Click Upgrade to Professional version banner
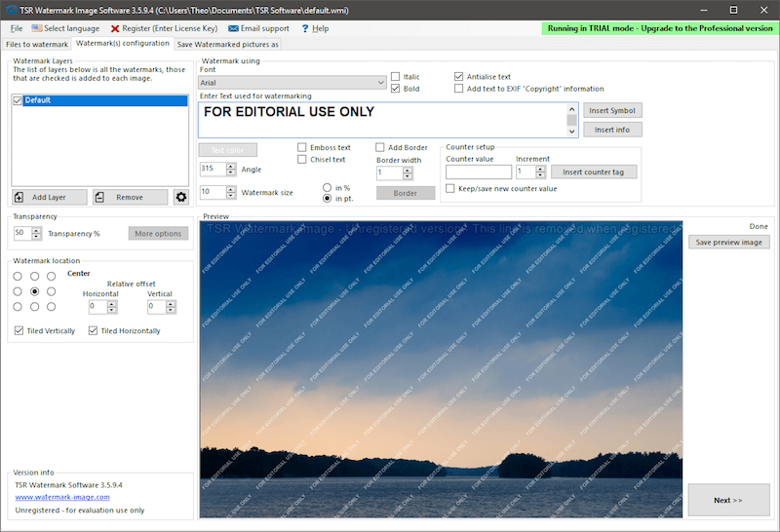 tap(660, 28)
